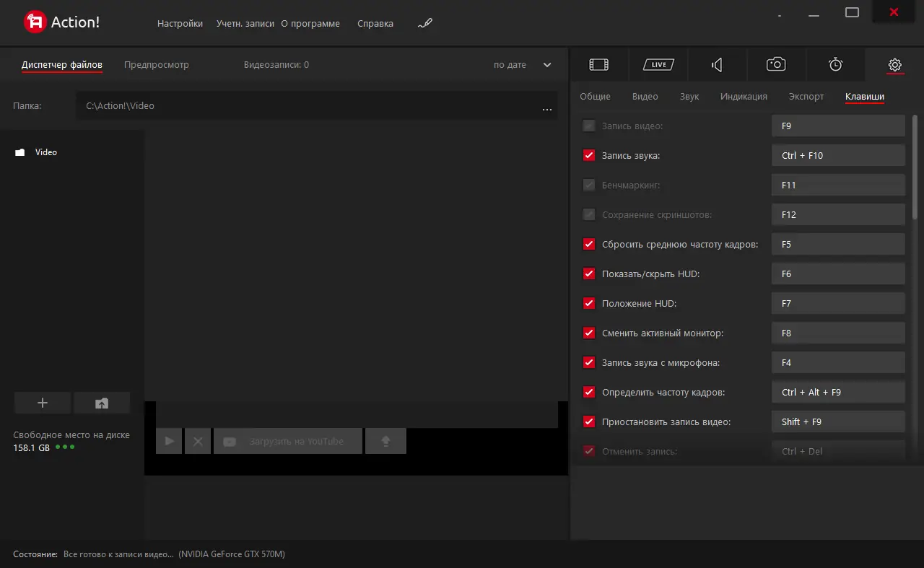The height and width of the screenshot is (568, 924).
Task: Open the video recording mode tab icon
Action: pos(599,64)
